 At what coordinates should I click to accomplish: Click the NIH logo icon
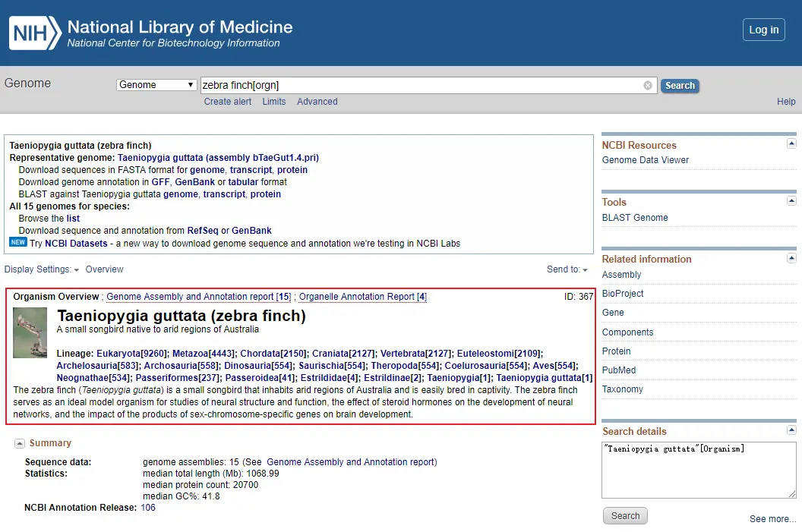(35, 33)
